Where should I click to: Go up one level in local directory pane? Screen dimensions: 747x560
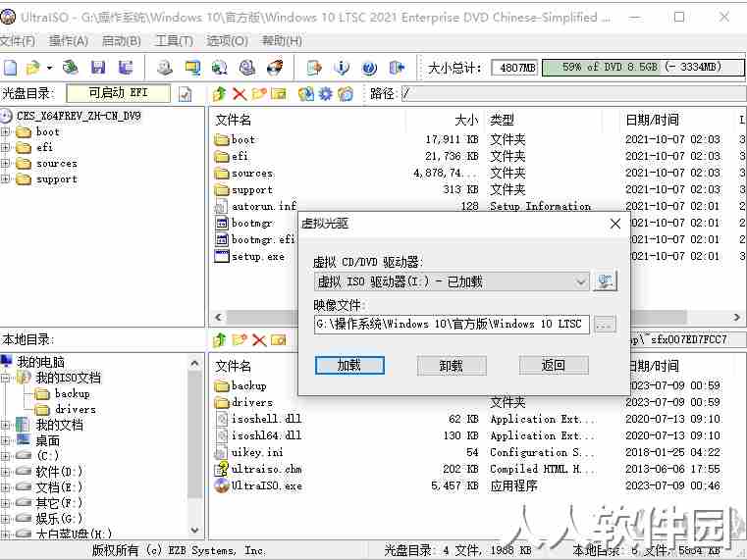(x=220, y=339)
